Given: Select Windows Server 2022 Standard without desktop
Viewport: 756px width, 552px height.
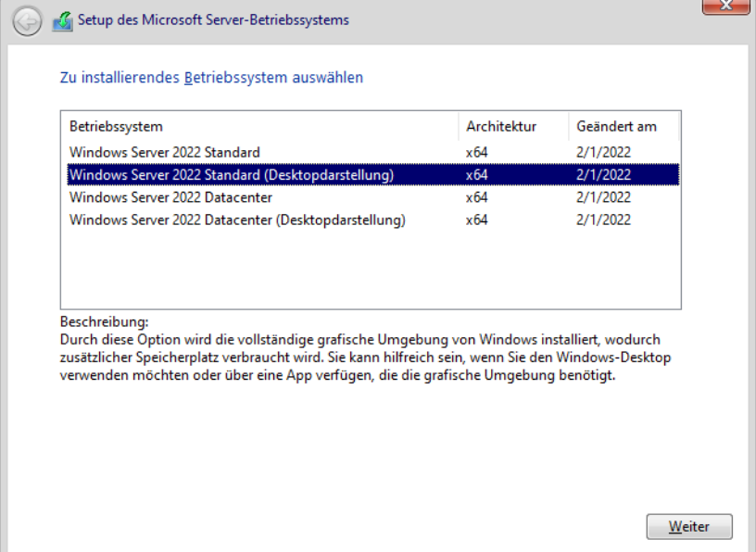Looking at the screenshot, I should (372, 152).
